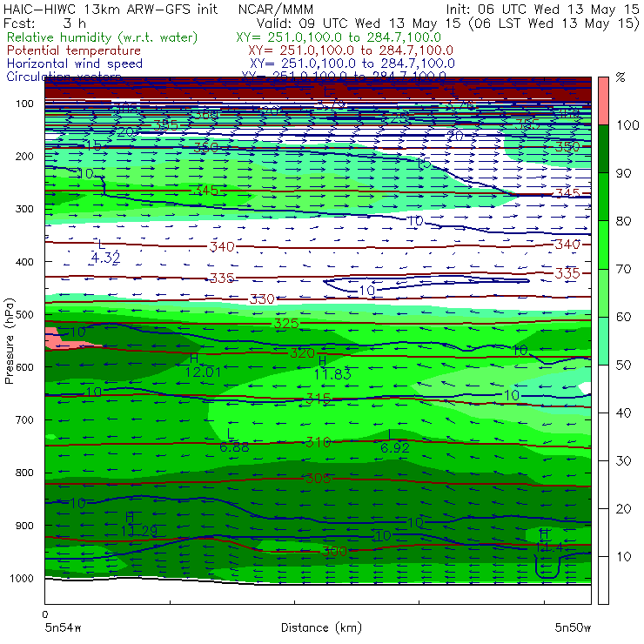Click the plot title "HAIC-HIWC 13km ARW-GFS init"
Viewport: 644px width, 644px height.
[x=111, y=9]
